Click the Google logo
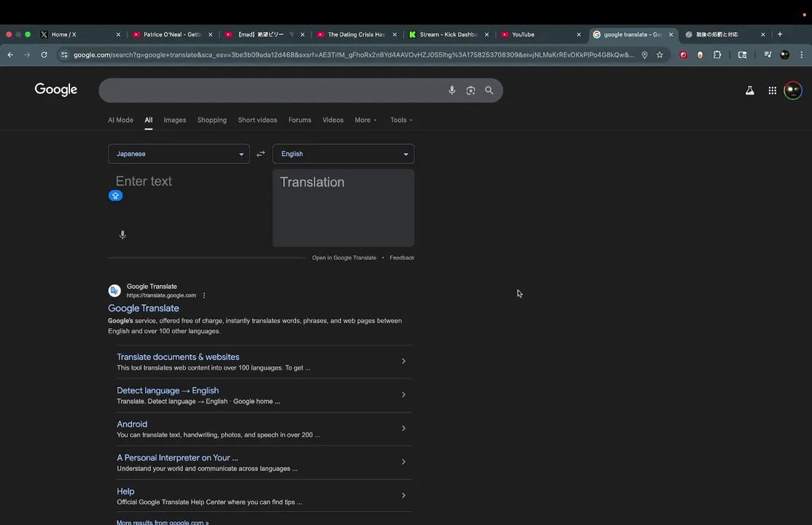The image size is (812, 525). [x=56, y=90]
